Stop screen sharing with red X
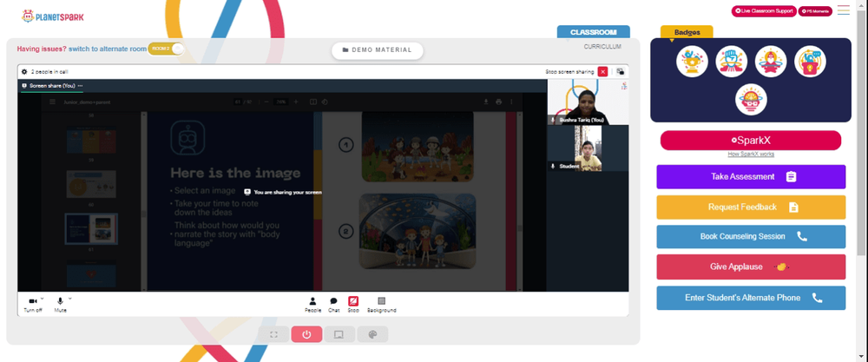This screenshot has height=362, width=868. pyautogui.click(x=603, y=71)
